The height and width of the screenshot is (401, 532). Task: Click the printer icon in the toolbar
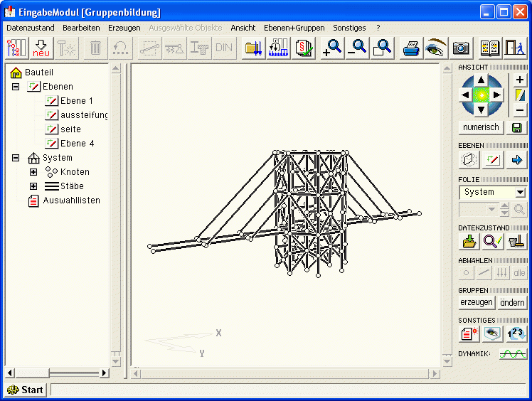point(411,48)
